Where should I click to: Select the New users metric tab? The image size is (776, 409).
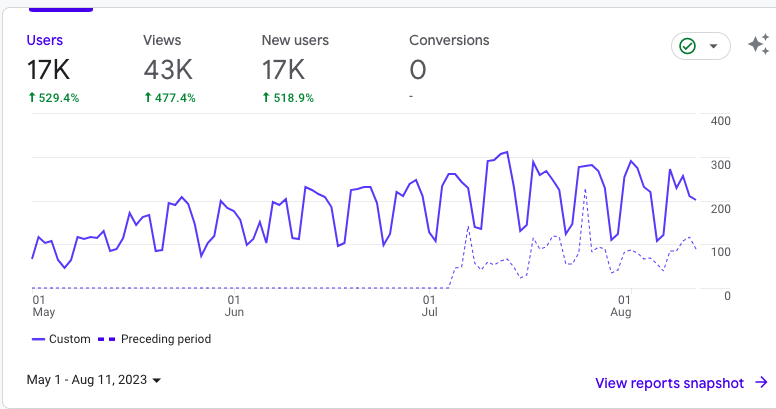(x=295, y=68)
